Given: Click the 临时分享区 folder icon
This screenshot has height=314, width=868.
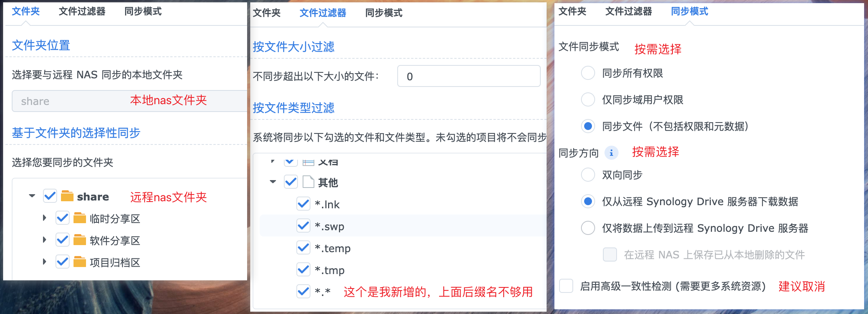Looking at the screenshot, I should click(80, 218).
